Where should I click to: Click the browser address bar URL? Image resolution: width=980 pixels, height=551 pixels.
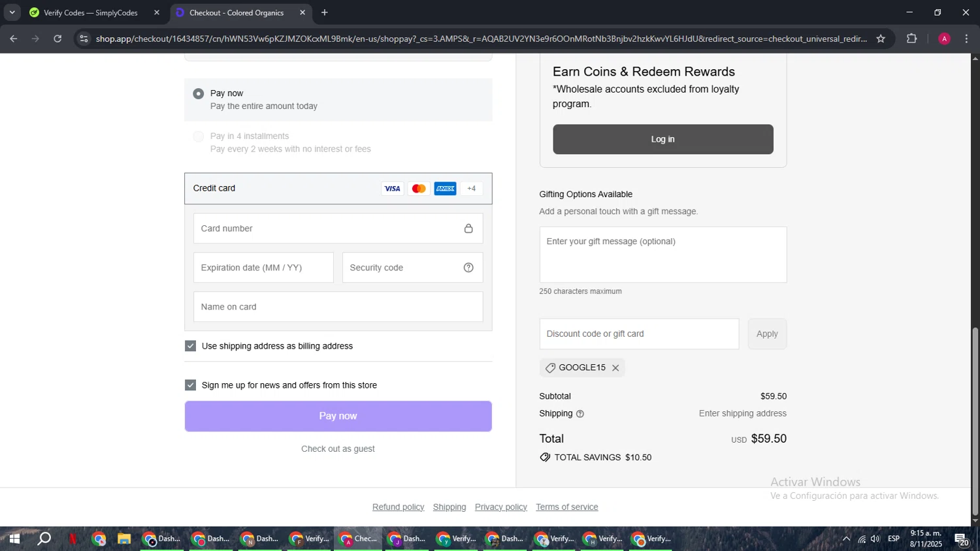482,39
